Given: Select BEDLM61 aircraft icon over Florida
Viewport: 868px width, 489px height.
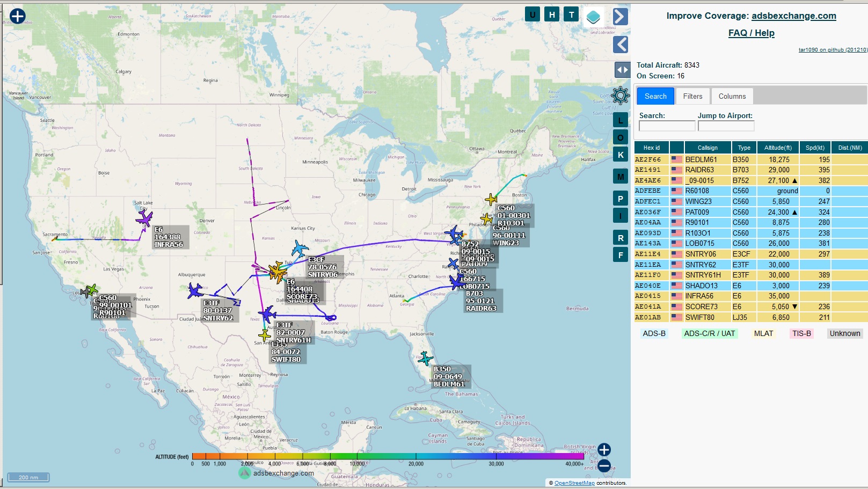Looking at the screenshot, I should pos(425,358).
